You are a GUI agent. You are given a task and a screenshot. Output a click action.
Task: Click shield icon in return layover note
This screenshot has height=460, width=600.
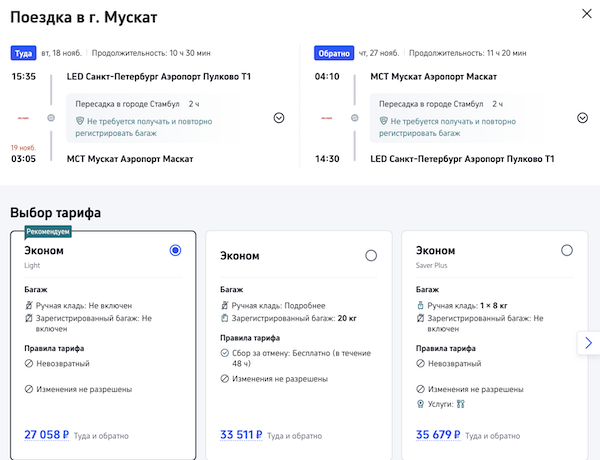pyautogui.click(x=380, y=121)
